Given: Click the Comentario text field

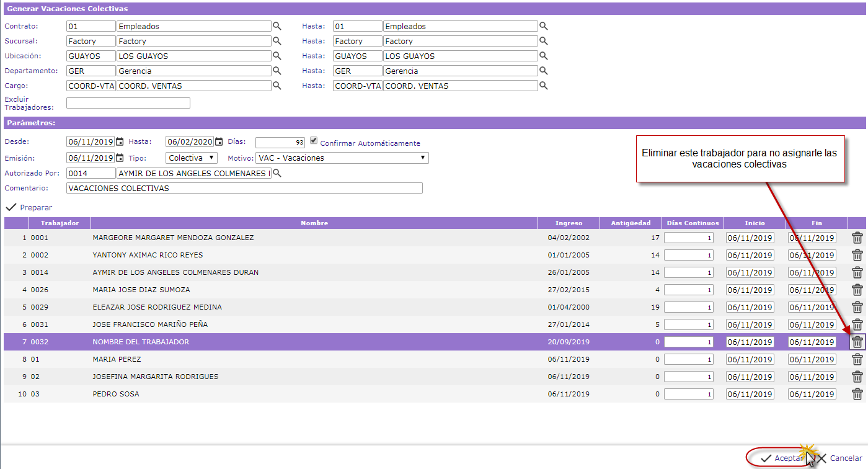Looking at the screenshot, I should (x=244, y=188).
